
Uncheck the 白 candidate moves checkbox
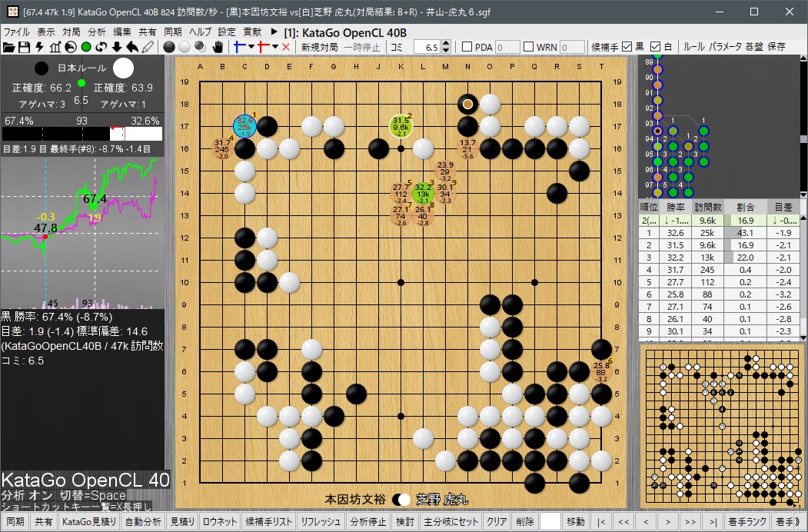[x=656, y=47]
